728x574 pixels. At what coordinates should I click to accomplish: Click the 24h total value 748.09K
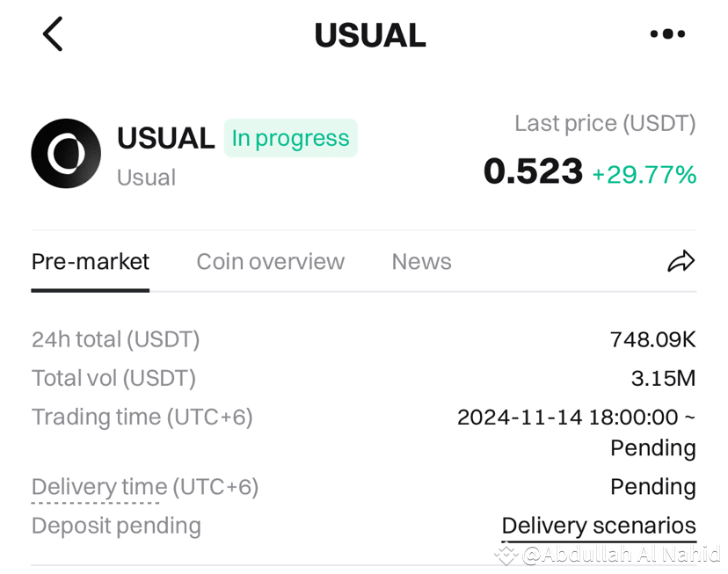(x=654, y=339)
